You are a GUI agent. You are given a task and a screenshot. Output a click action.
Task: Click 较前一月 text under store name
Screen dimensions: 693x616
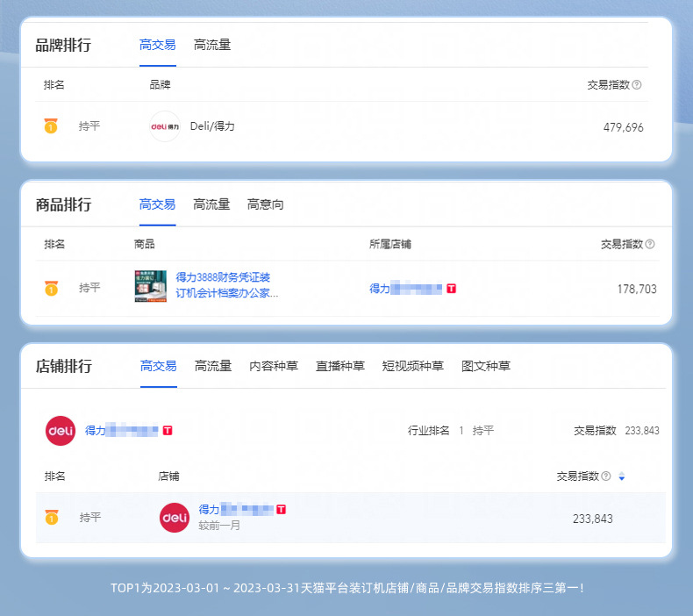click(219, 526)
